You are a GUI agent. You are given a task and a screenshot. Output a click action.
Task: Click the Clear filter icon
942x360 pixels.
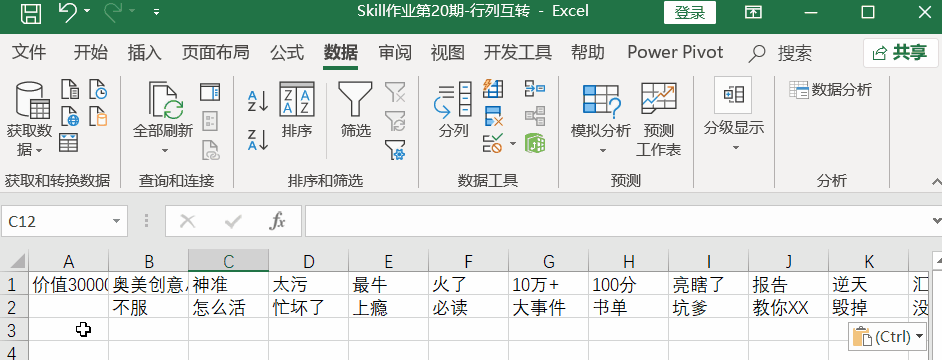[x=395, y=92]
